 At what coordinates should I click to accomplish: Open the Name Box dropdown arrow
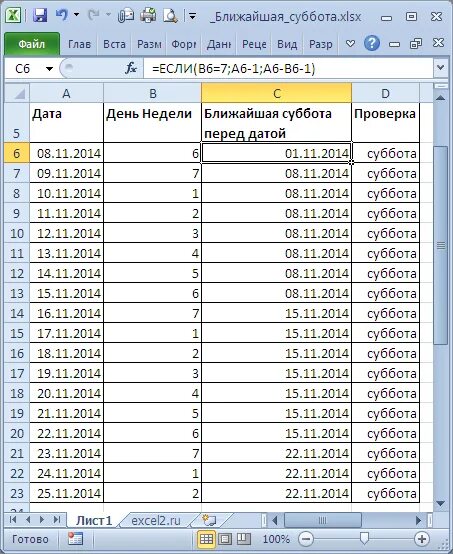coord(49,69)
